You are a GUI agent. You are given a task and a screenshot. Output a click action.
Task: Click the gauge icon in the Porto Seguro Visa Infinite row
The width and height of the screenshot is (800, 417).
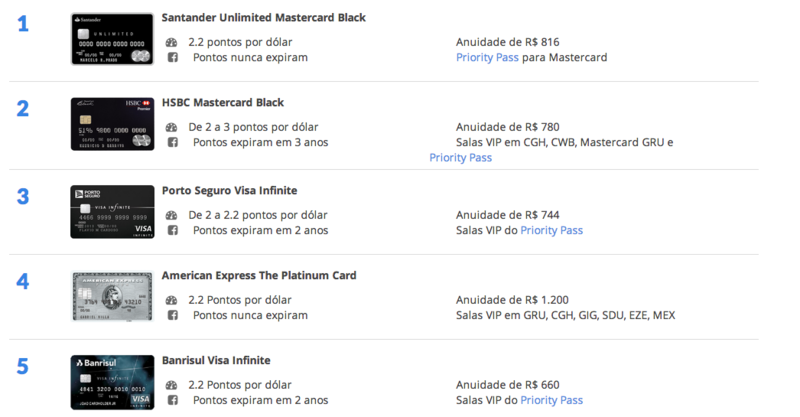pyautogui.click(x=171, y=215)
